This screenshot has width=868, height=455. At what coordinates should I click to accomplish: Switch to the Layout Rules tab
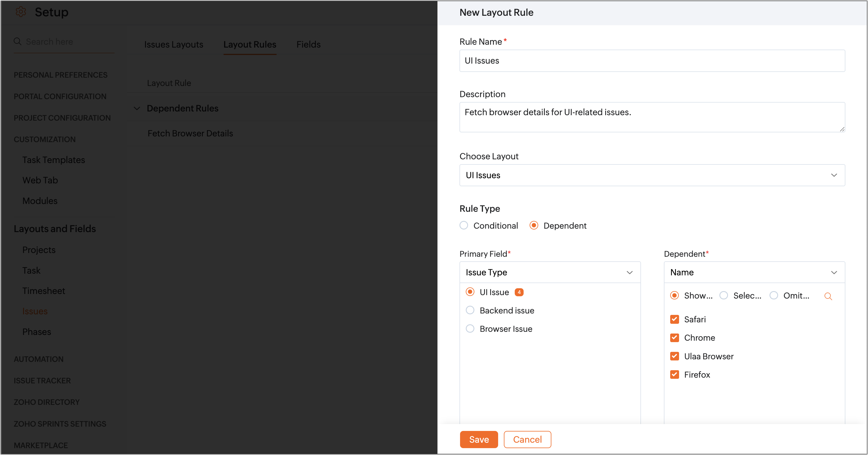click(250, 44)
